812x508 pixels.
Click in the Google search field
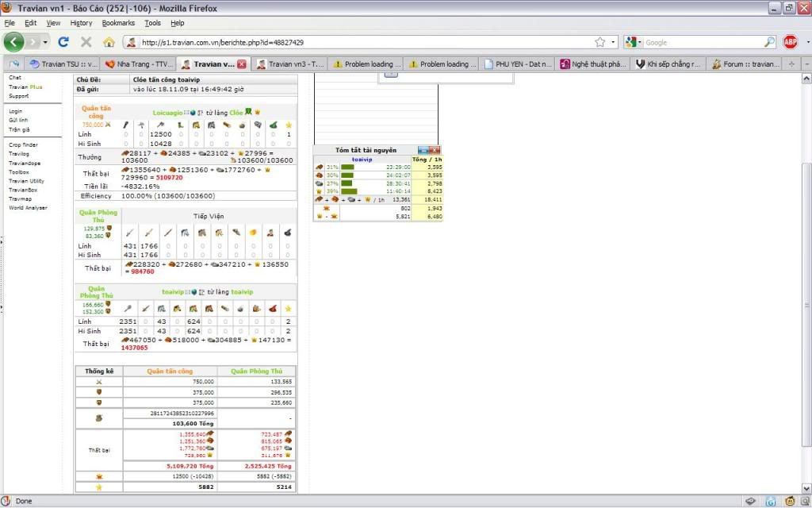tap(703, 43)
